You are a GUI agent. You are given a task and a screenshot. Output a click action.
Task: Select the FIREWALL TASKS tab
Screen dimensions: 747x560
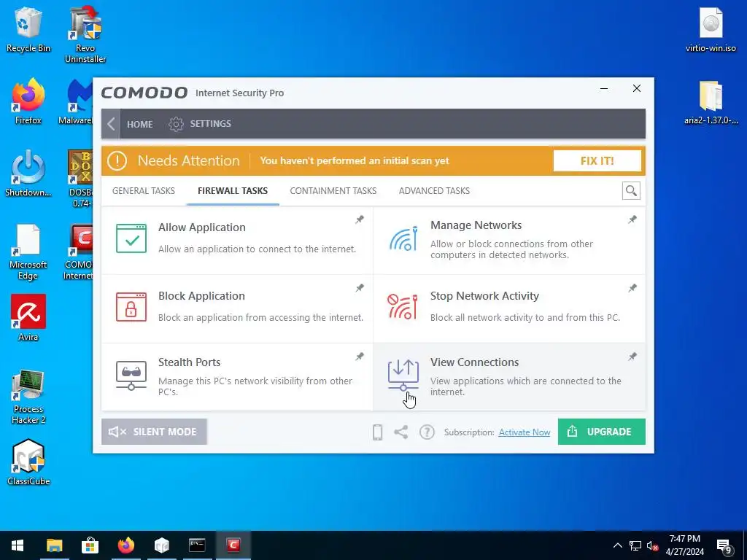pos(233,191)
